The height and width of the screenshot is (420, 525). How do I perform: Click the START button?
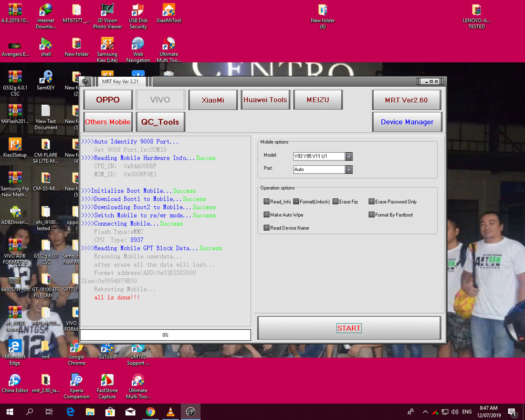(x=349, y=328)
